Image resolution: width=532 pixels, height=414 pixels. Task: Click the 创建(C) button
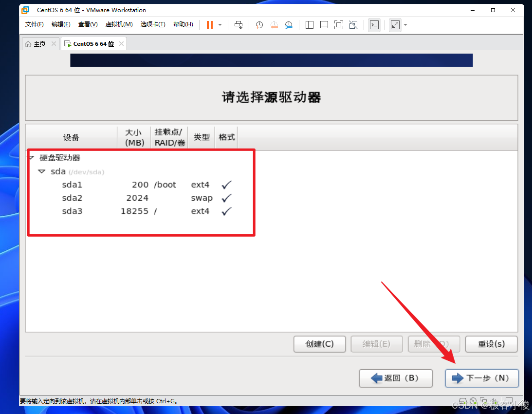tap(320, 344)
